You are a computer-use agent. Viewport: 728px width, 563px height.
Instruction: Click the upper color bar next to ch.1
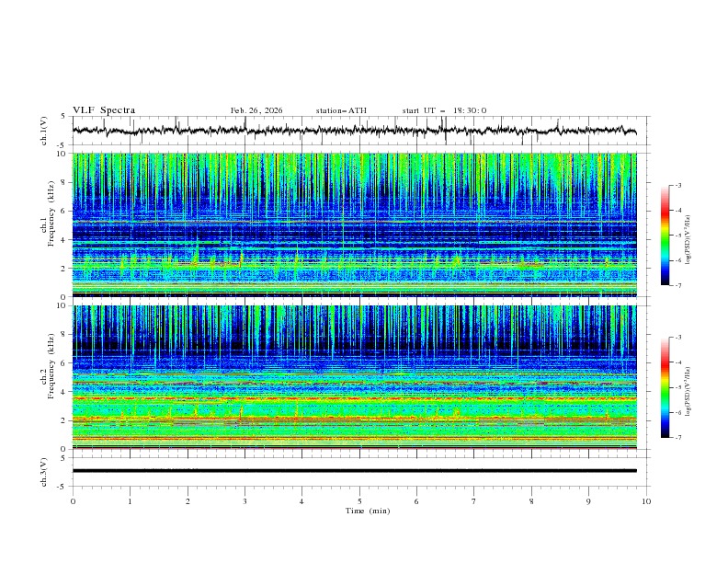click(665, 236)
